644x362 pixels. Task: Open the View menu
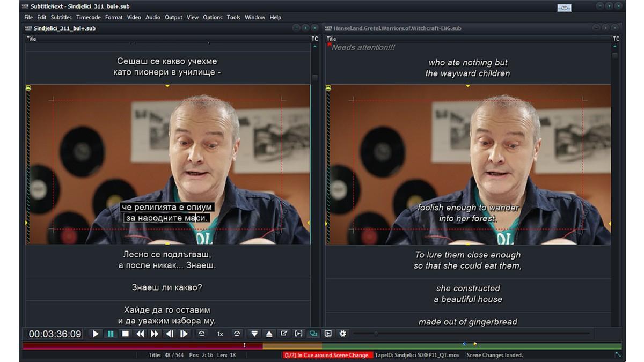[x=193, y=17]
